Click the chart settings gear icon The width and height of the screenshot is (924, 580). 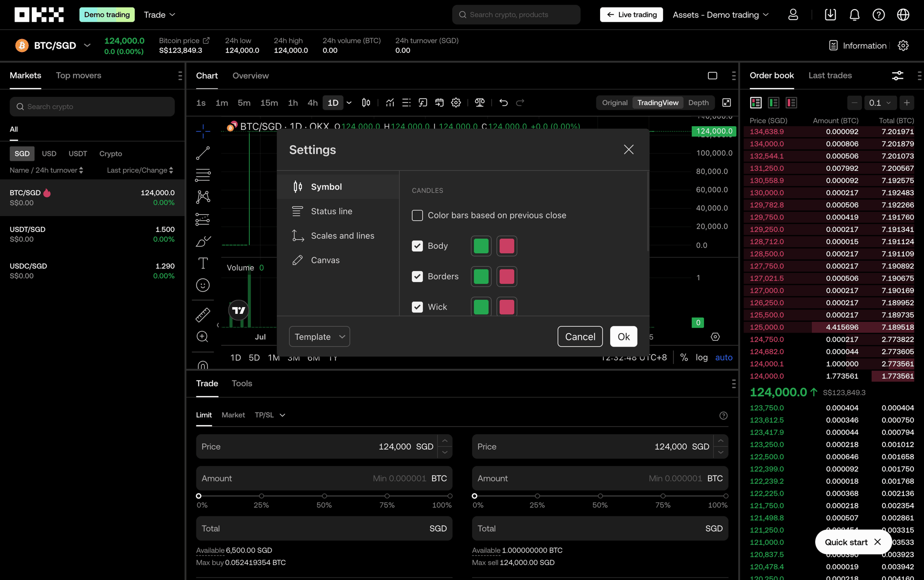456,103
